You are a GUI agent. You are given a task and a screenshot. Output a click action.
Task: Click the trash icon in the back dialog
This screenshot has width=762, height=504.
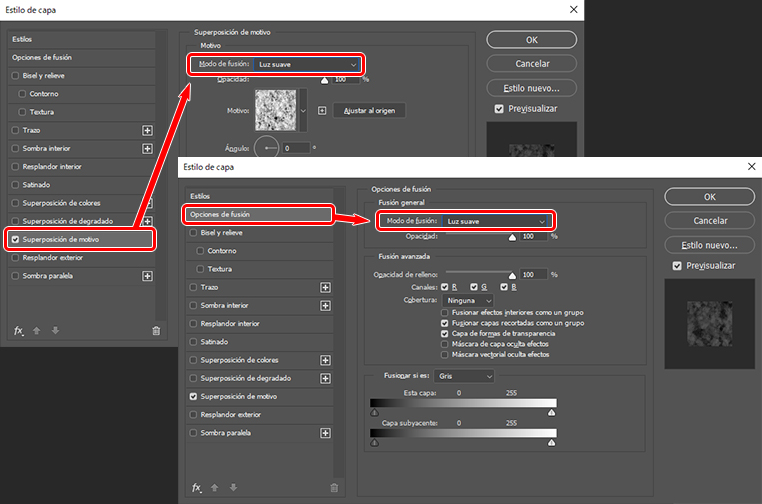coord(155,330)
